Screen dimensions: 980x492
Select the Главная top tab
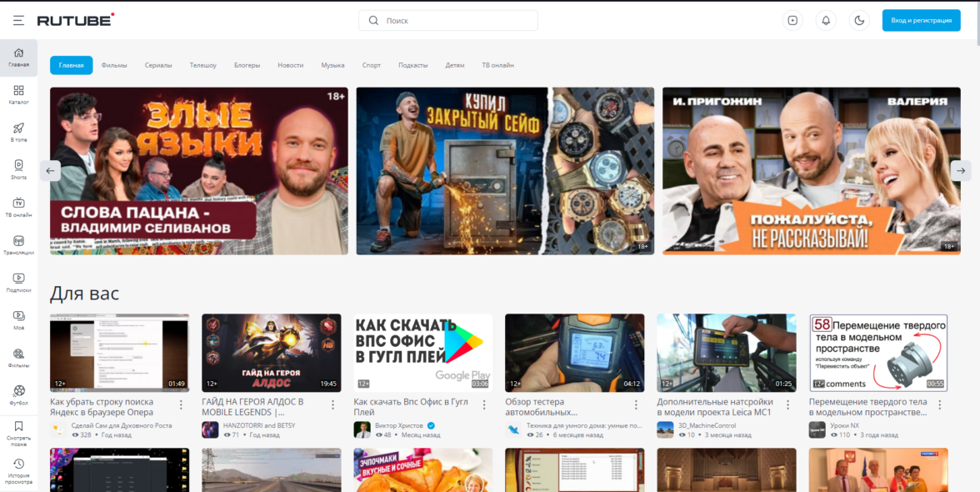[72, 65]
